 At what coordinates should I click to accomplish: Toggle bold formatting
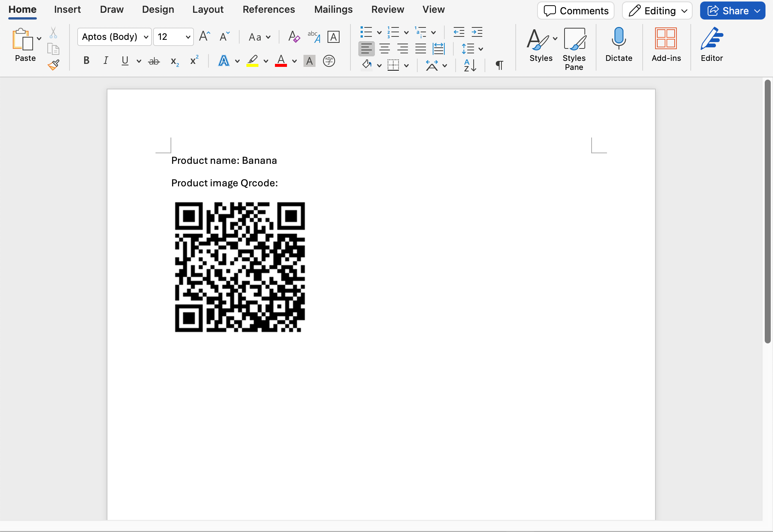tap(86, 60)
